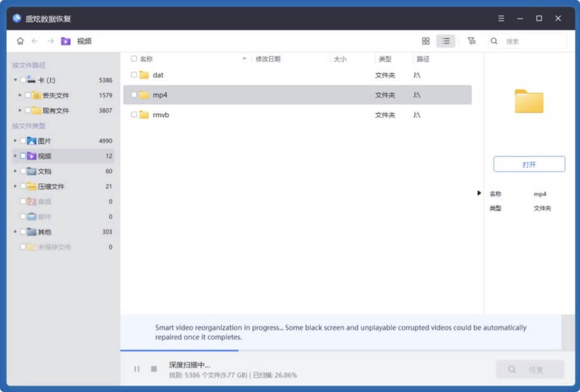
Task: Click the 打开 button to open mp4 folder
Action: pyautogui.click(x=529, y=164)
